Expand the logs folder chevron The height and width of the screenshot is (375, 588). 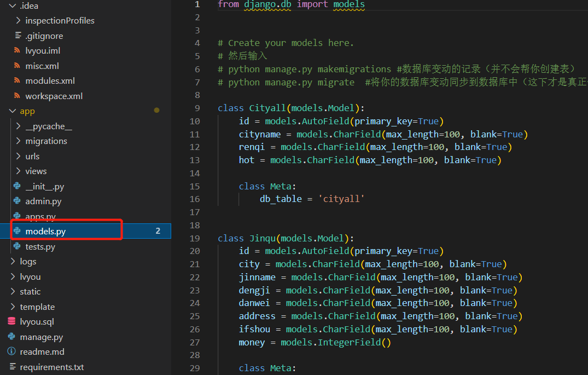tap(13, 261)
